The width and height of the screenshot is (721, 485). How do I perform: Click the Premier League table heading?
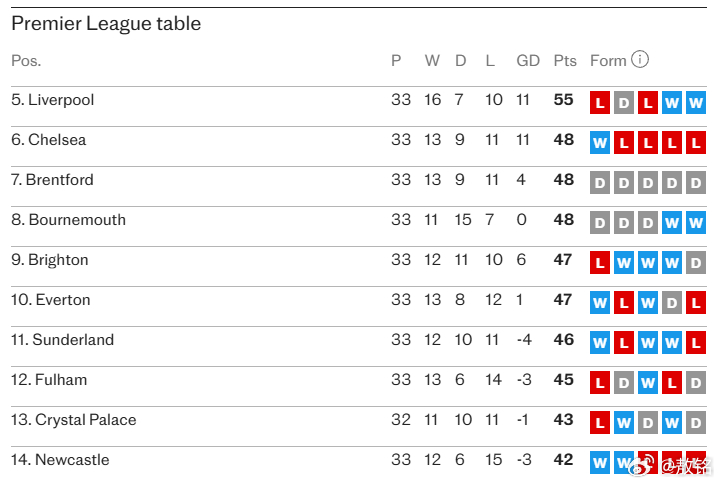(106, 23)
